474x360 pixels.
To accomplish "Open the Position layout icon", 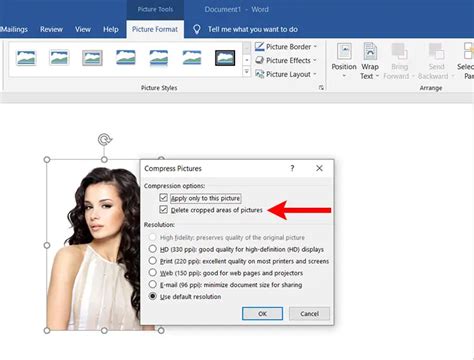I will [344, 51].
